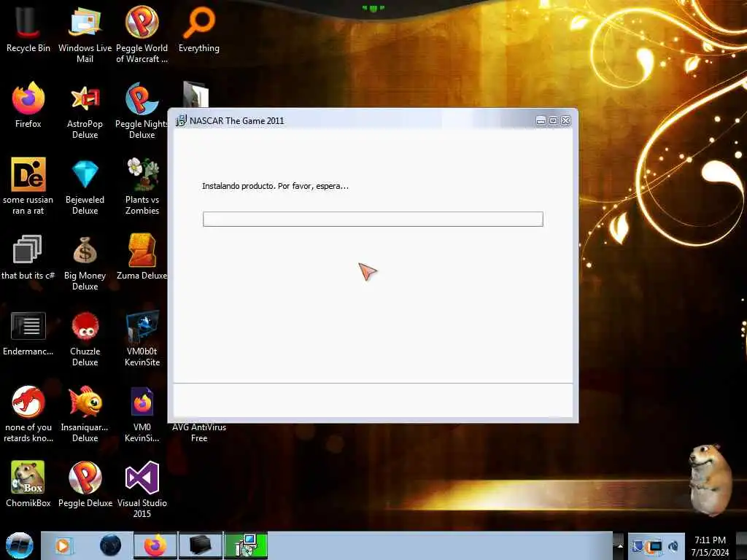Click the NASCAR installer title bar icon

(x=181, y=121)
